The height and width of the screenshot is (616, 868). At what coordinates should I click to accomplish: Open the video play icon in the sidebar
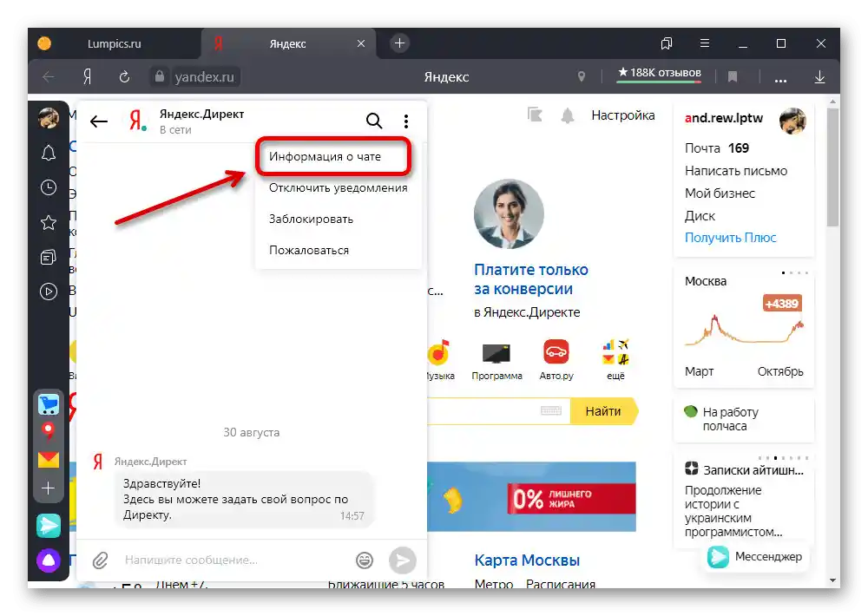click(x=49, y=292)
